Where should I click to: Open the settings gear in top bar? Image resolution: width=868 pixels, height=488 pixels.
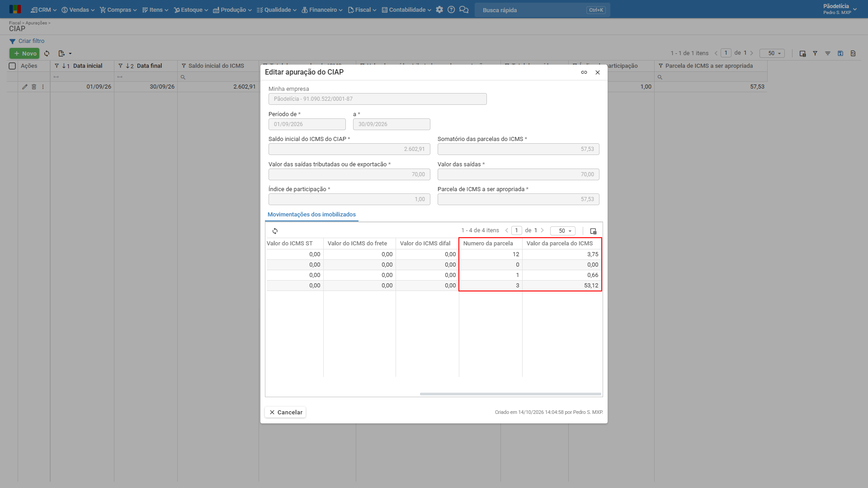[439, 9]
